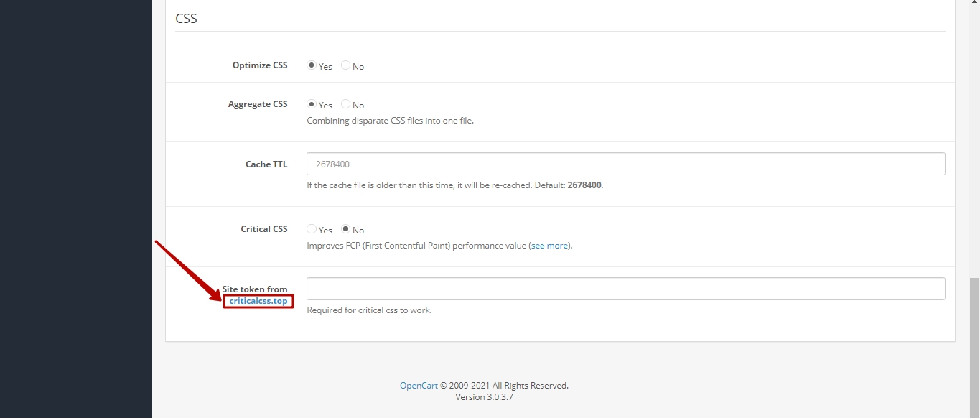
Task: Click 'Required for critical css to work.' text
Action: [x=369, y=310]
